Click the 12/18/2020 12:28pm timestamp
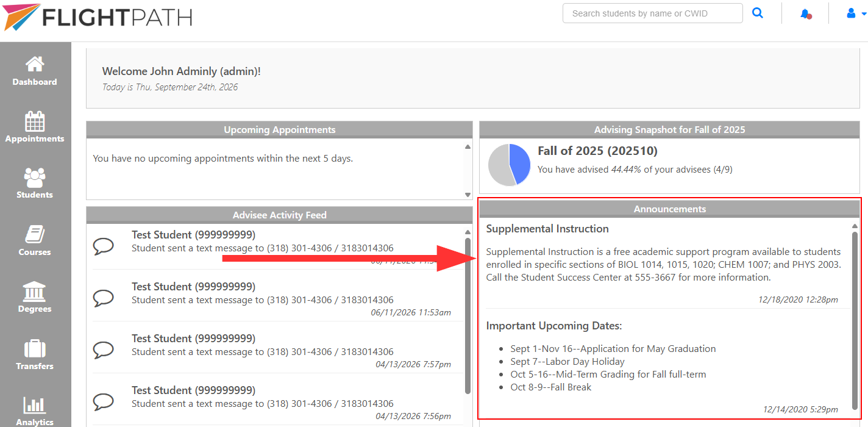 tap(798, 300)
